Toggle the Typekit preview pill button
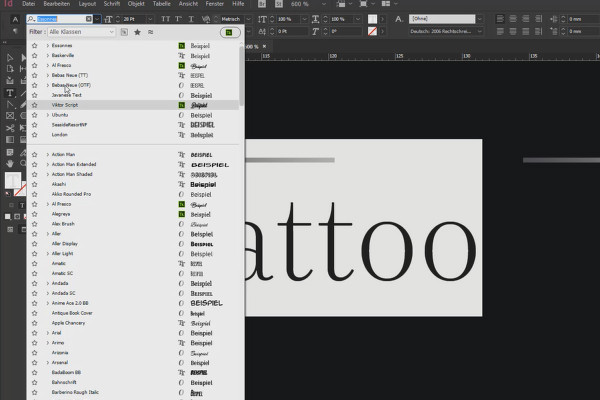The width and height of the screenshot is (600, 400). [x=230, y=33]
